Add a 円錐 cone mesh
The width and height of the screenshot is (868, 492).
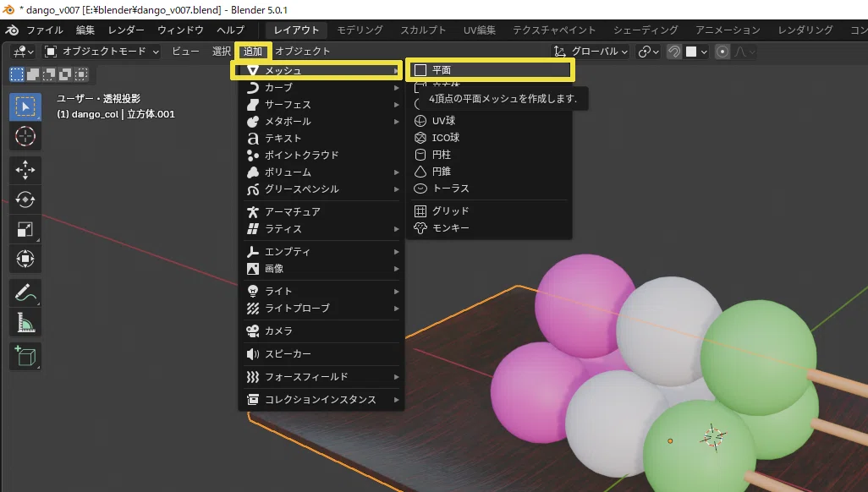489,172
